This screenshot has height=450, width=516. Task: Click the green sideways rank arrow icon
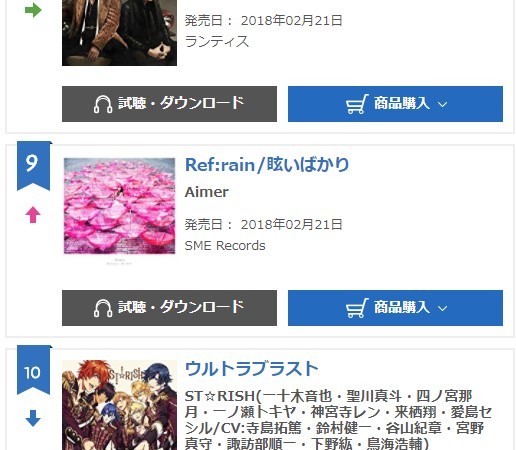coord(33,10)
